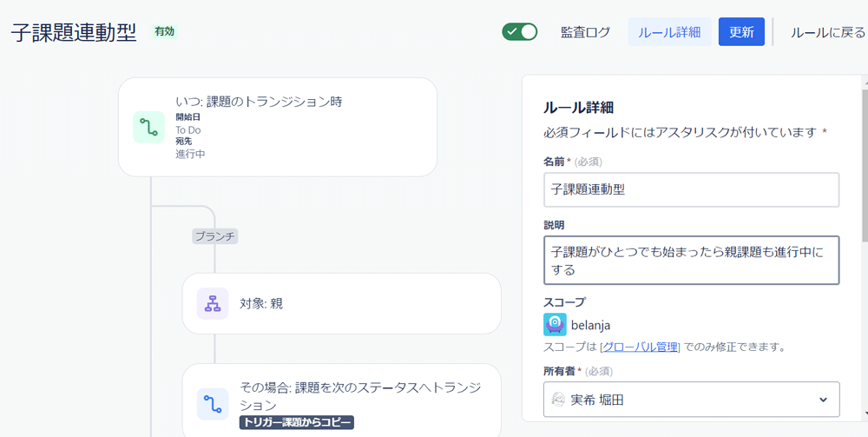
Task: Click the ルール詳細 panel heading
Action: (578, 108)
